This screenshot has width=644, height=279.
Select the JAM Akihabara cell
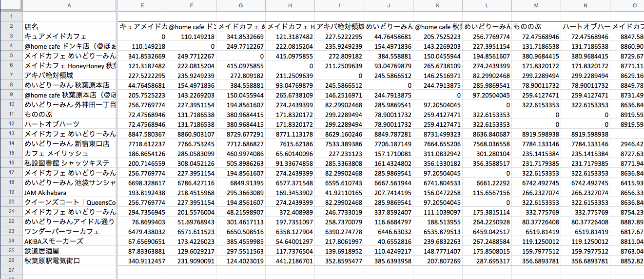pos(69,192)
